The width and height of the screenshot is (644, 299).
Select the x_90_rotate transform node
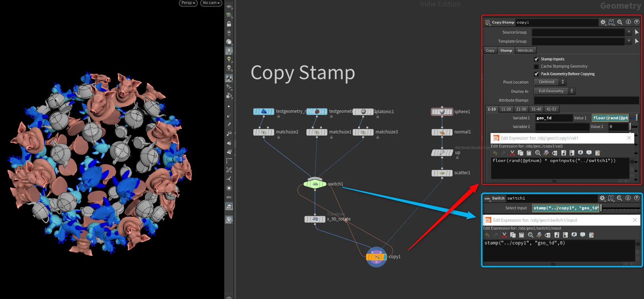(315, 219)
